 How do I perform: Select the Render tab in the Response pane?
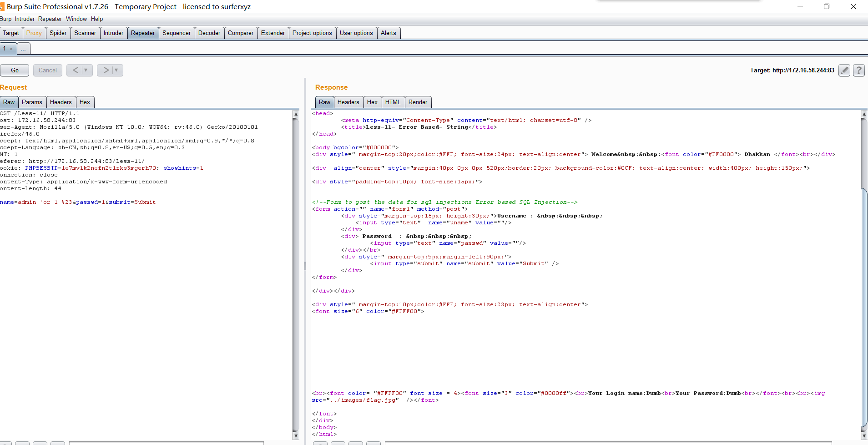click(418, 102)
